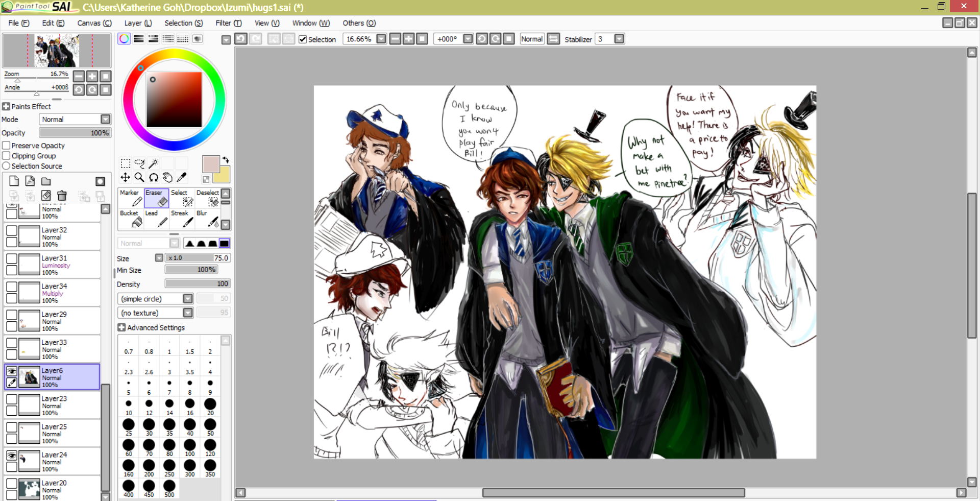
Task: Expand the Paints Effect section
Action: pyautogui.click(x=6, y=106)
